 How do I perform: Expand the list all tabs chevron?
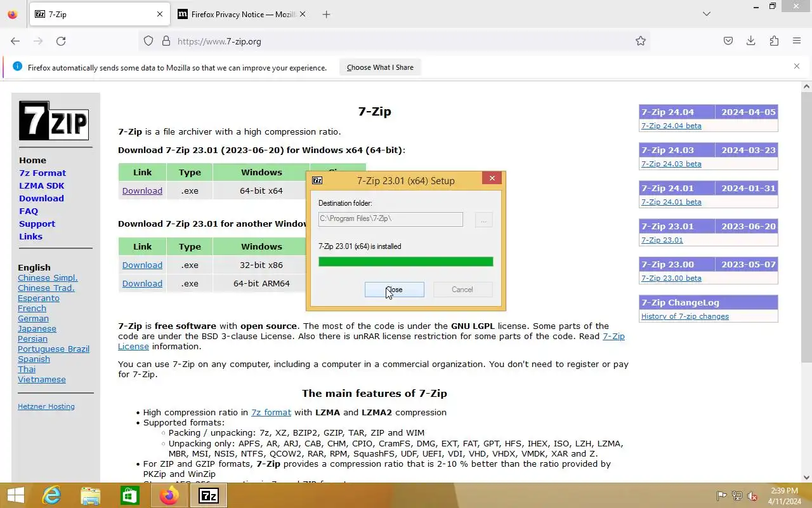point(707,14)
